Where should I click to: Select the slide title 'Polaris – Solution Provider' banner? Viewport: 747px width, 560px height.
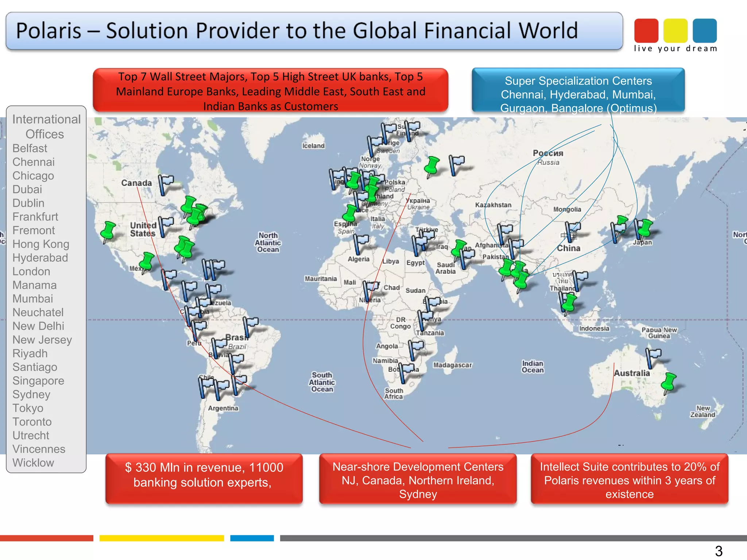[314, 31]
